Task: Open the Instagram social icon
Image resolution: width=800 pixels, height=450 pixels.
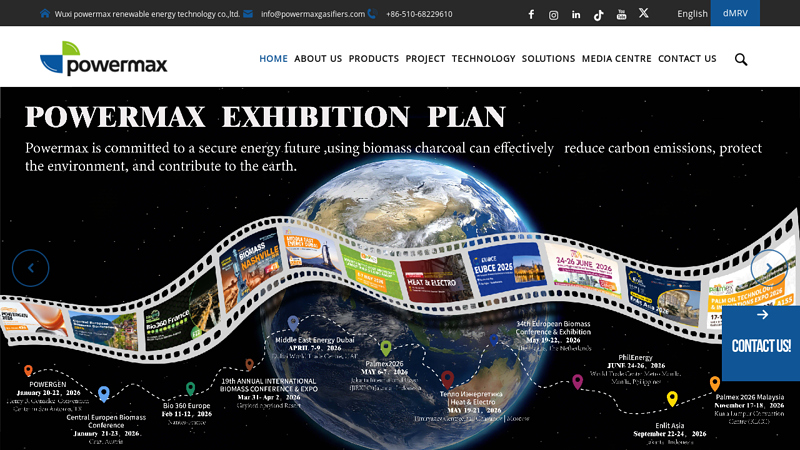Action: (x=553, y=15)
